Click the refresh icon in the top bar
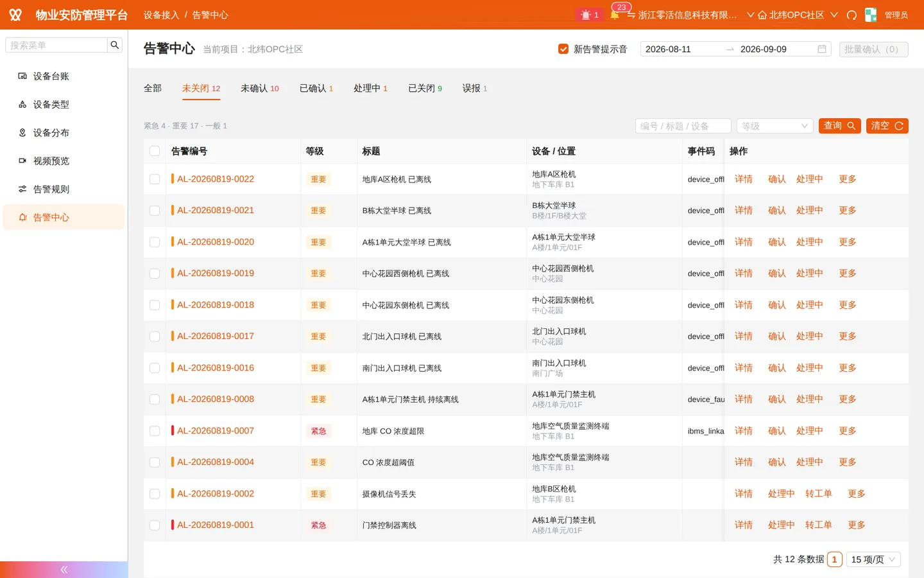 [851, 15]
